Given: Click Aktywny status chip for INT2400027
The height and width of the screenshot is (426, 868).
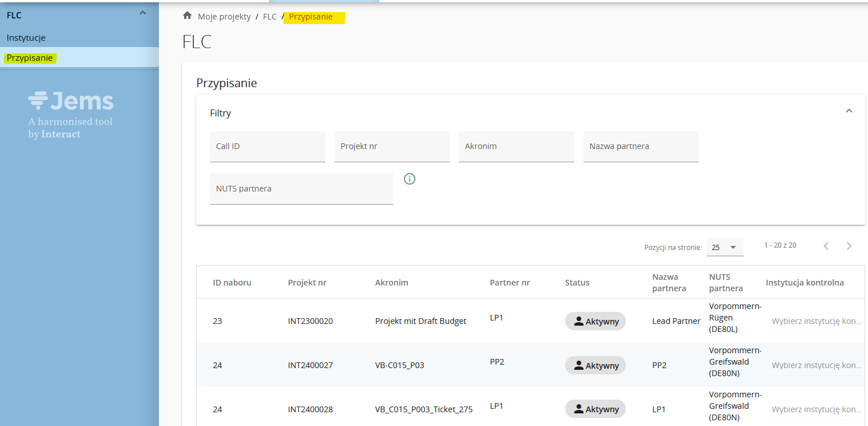Looking at the screenshot, I should [595, 365].
